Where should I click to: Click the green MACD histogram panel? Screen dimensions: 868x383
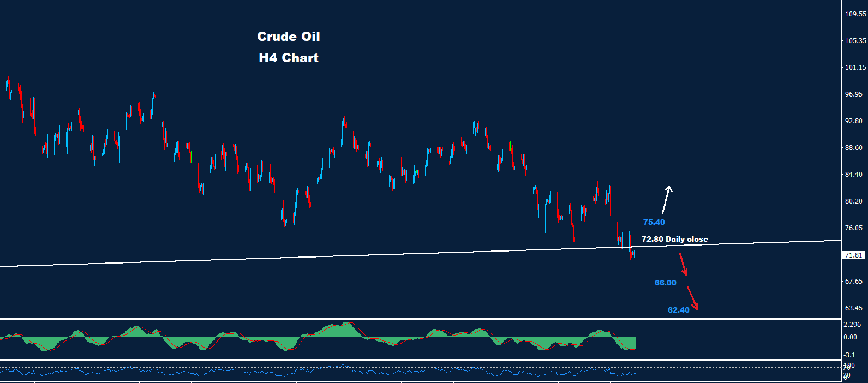pos(338,332)
